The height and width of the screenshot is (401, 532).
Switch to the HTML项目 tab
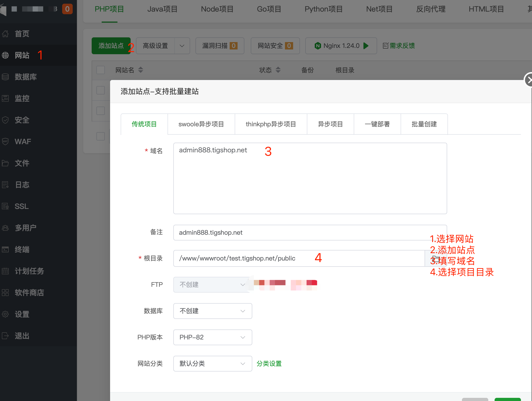click(486, 9)
